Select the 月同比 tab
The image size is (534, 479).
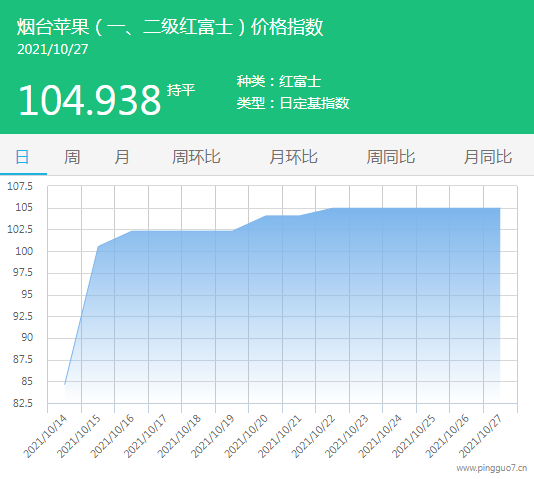click(x=488, y=157)
